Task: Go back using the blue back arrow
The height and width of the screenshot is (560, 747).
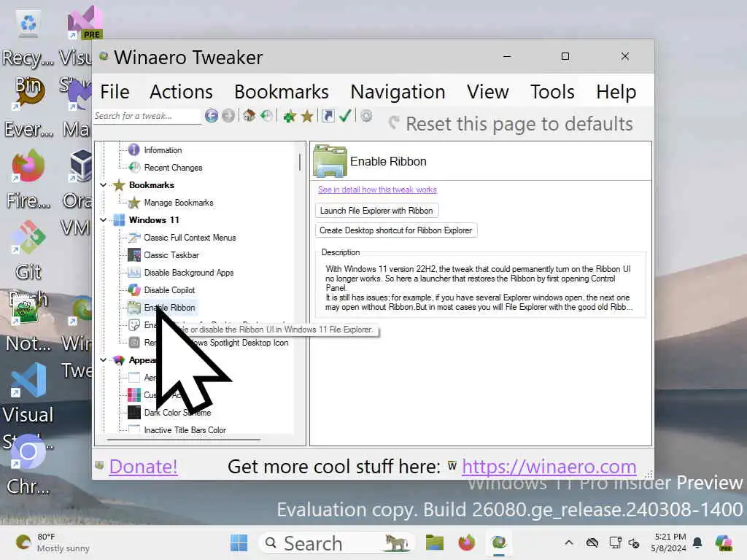Action: (x=212, y=116)
